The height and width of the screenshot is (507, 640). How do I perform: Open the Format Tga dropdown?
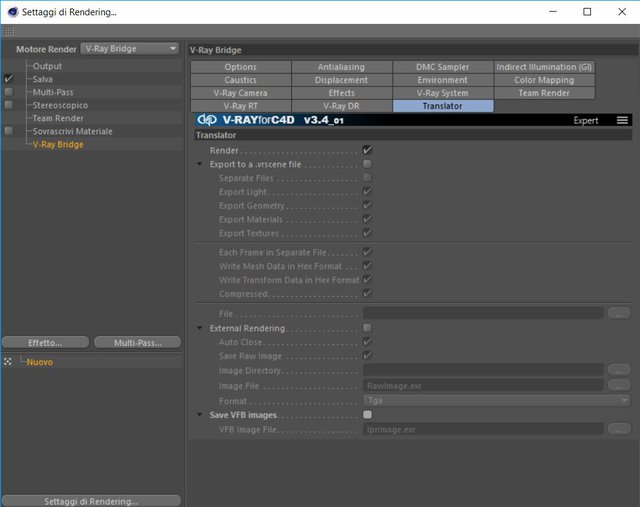tap(497, 400)
